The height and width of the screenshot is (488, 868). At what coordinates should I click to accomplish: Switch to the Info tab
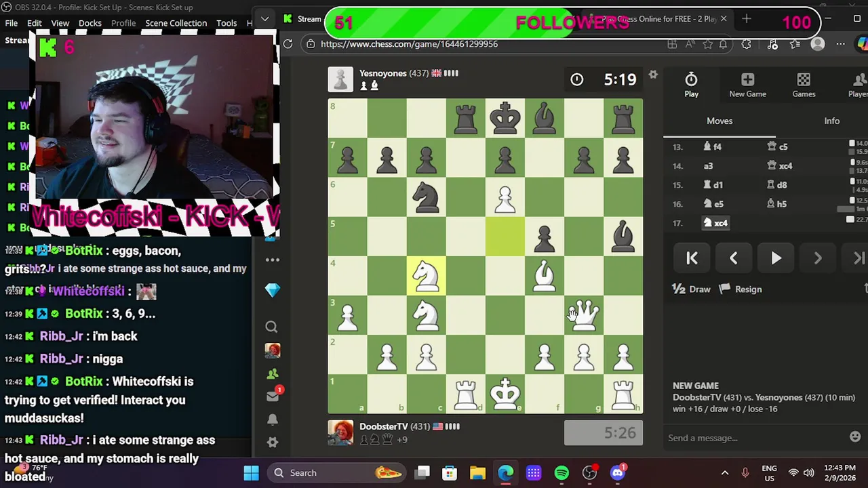pos(831,121)
